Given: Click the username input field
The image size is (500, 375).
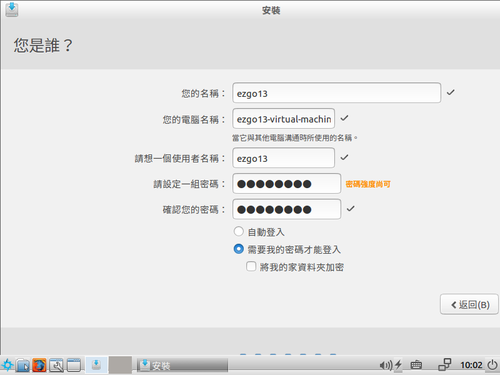Looking at the screenshot, I should [284, 158].
